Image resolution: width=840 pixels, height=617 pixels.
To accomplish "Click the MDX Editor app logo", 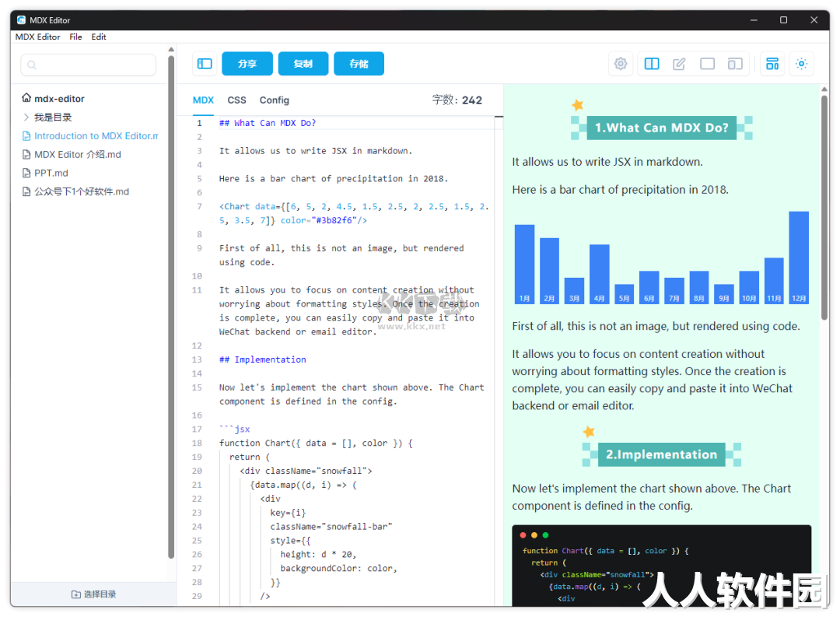I will pos(21,19).
